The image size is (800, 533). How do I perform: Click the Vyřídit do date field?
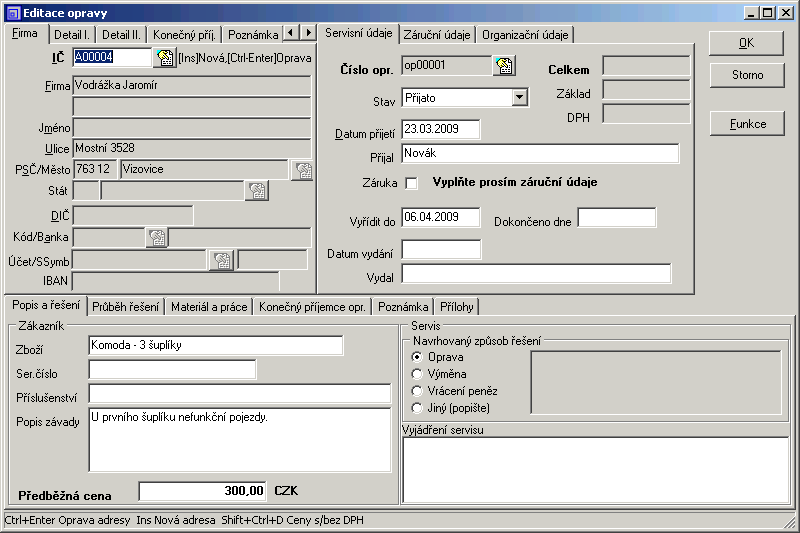[441, 217]
